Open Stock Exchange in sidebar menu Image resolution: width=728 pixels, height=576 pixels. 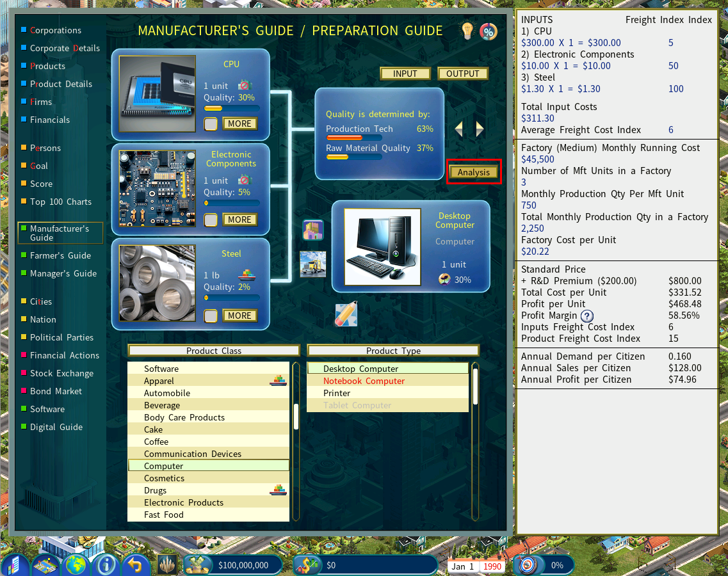(61, 373)
